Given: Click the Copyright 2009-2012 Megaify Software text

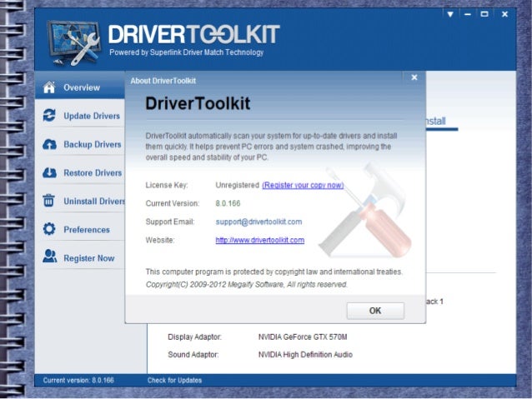Looking at the screenshot, I should point(247,284).
